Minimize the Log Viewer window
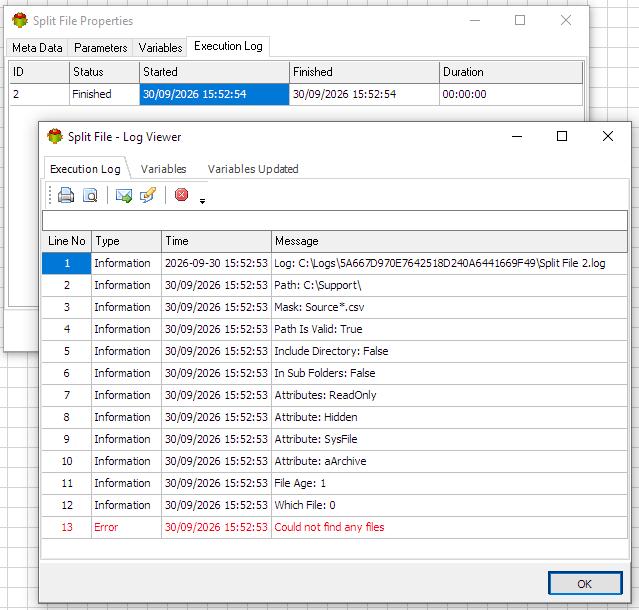The height and width of the screenshot is (610, 639). tap(517, 136)
